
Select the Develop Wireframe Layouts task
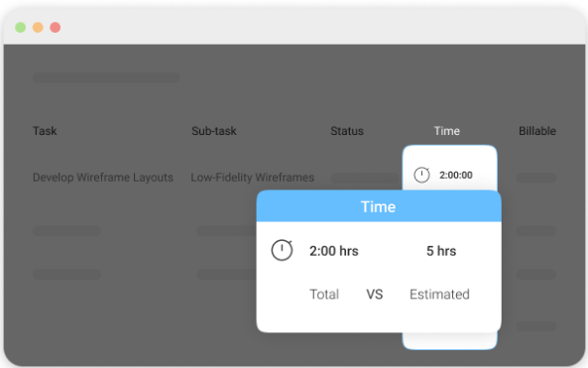(x=103, y=178)
